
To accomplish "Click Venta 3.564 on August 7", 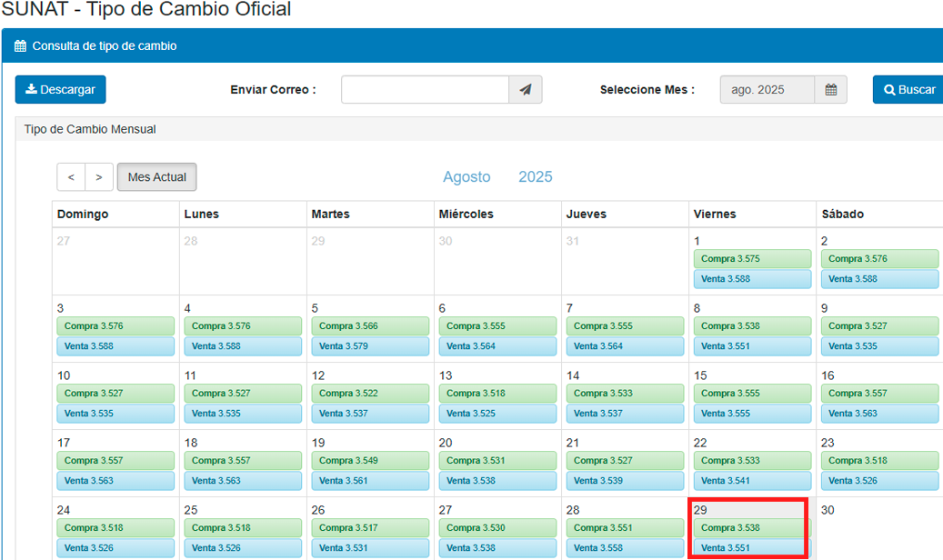I will (x=626, y=346).
